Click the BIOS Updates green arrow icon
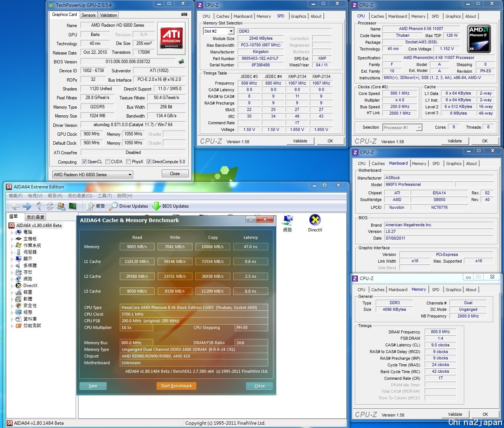Viewport: 504px width, 428px height. [157, 206]
